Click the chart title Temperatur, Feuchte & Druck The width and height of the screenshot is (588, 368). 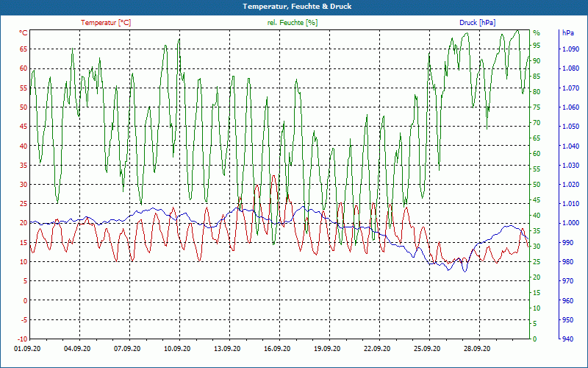tap(294, 6)
